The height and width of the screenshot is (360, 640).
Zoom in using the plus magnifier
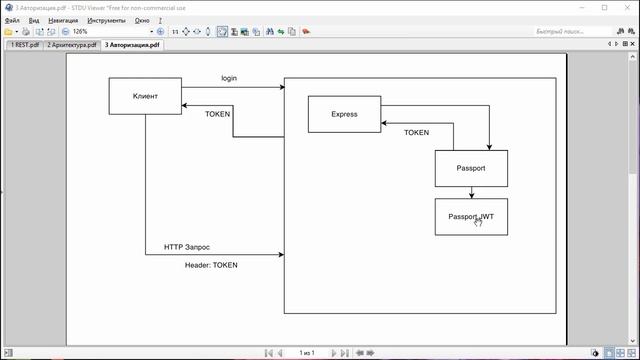pyautogui.click(x=160, y=31)
